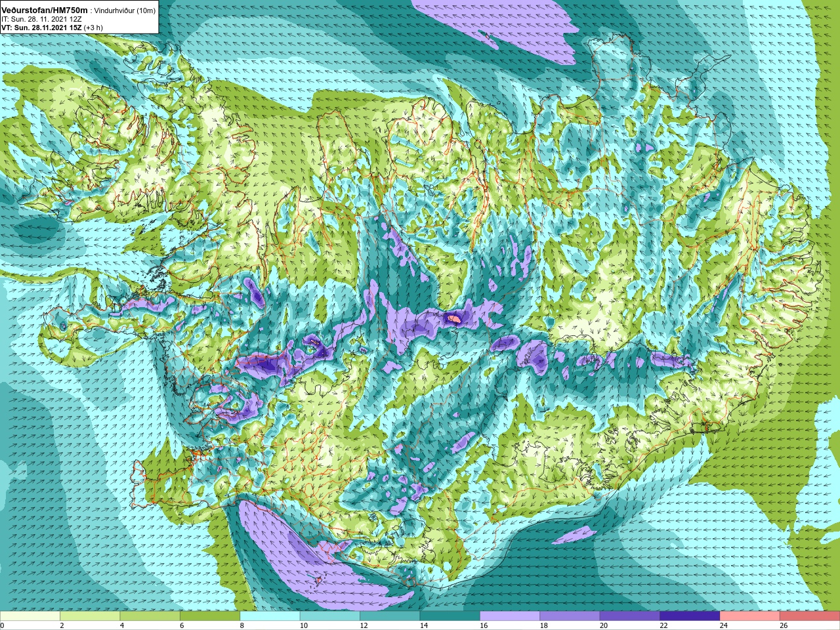Click the legend scale label '0'
Viewport: 840px width, 630px height.
[x=2, y=625]
